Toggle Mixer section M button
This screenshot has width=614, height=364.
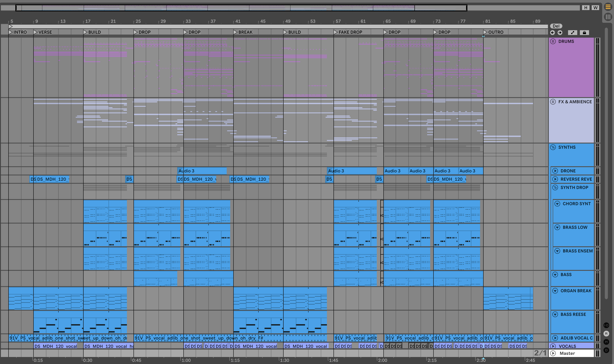point(606,342)
